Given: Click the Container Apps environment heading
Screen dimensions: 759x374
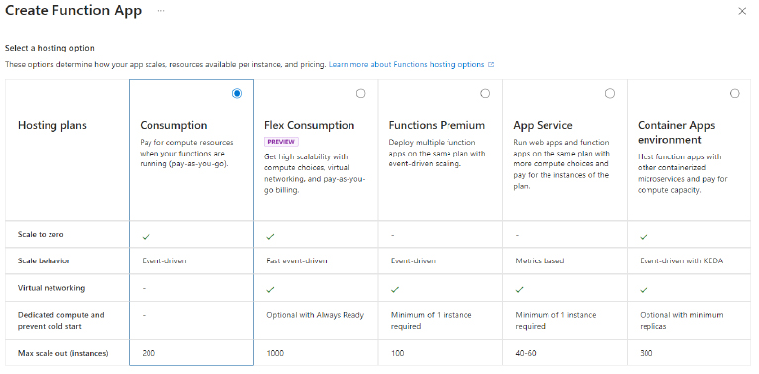Looking at the screenshot, I should tap(676, 133).
